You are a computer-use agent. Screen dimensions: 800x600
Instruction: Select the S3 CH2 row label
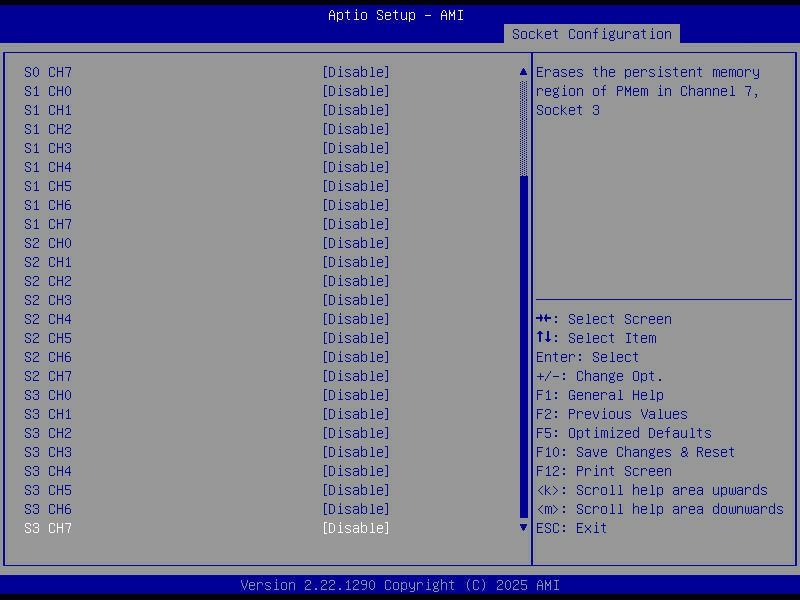tap(48, 433)
